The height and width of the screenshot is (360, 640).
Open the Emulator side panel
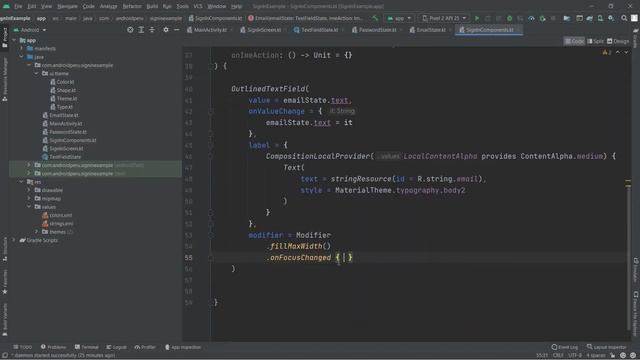coord(636,269)
